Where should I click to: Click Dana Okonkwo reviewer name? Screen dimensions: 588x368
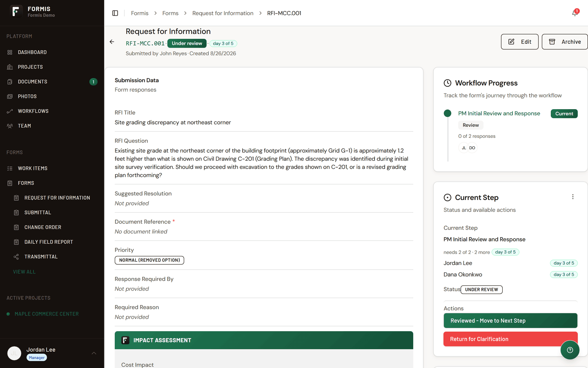[463, 274]
